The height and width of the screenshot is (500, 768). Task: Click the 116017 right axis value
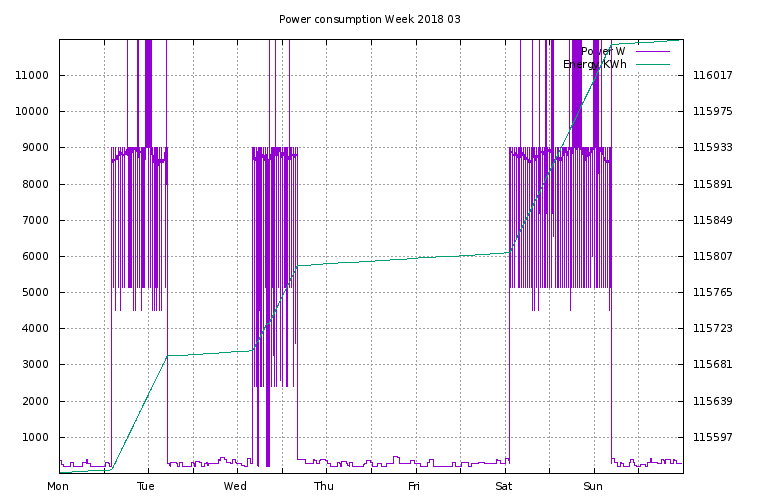pyautogui.click(x=713, y=75)
